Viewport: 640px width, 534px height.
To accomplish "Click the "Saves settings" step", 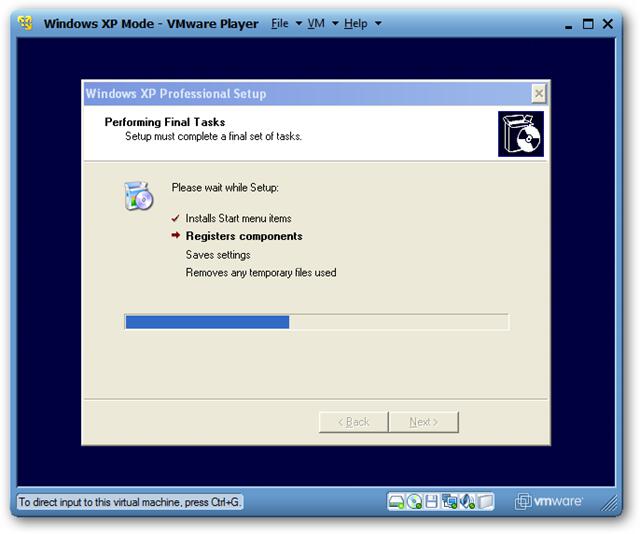I will pyautogui.click(x=218, y=255).
